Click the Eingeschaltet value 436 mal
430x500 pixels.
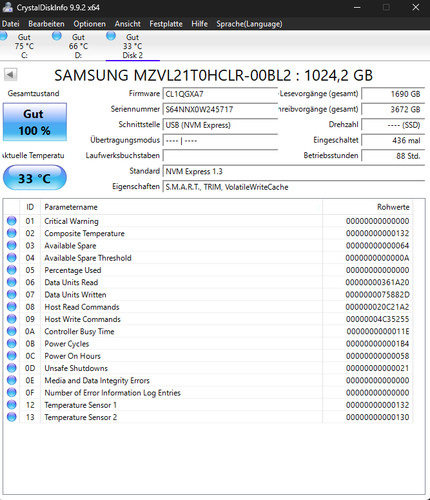393,140
